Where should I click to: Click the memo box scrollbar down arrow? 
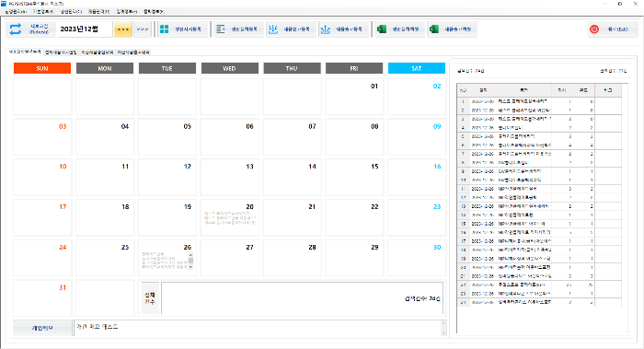pos(443,333)
